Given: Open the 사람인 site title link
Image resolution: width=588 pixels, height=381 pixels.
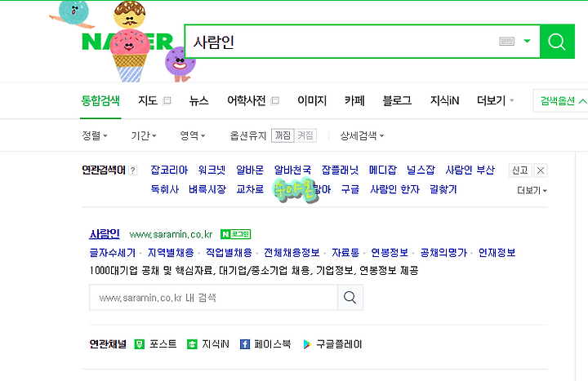Looking at the screenshot, I should pos(105,234).
